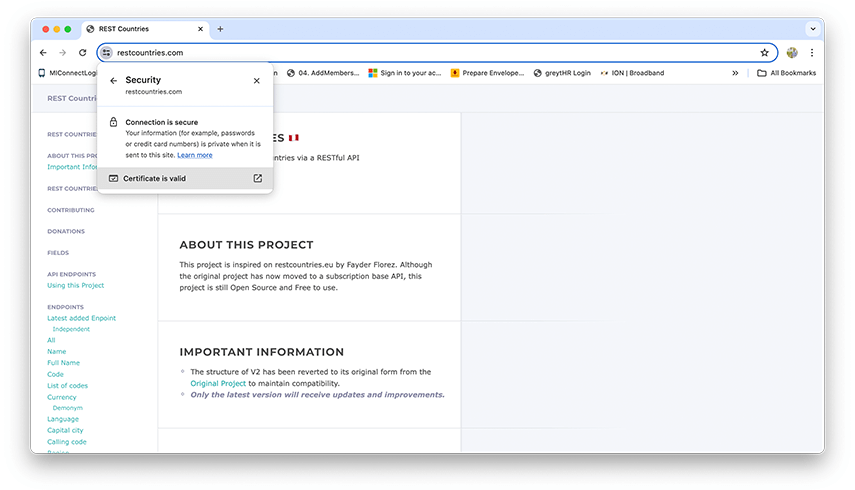Viewport: 855px width, 490px height.
Task: Click Contributing in the sidebar
Action: pyautogui.click(x=71, y=210)
